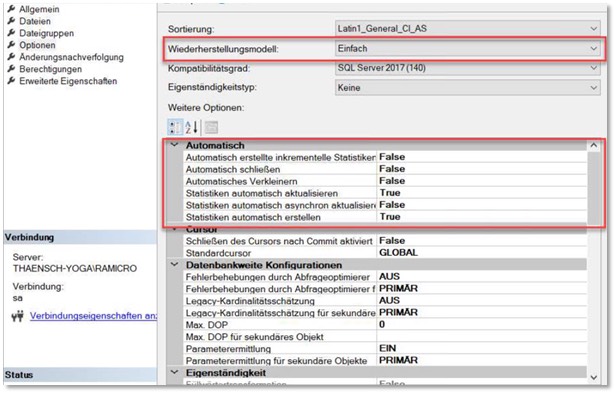Select Max. DOP value 0
This screenshot has width=616, height=394.
482,324
